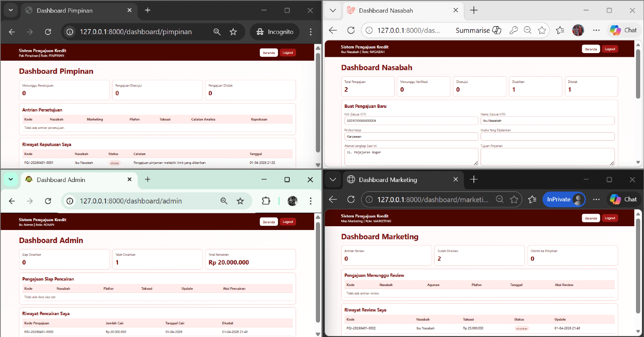This screenshot has height=337, width=644.
Task: Open the Extensions puzzle icon in the Admin window
Action: coord(266,201)
